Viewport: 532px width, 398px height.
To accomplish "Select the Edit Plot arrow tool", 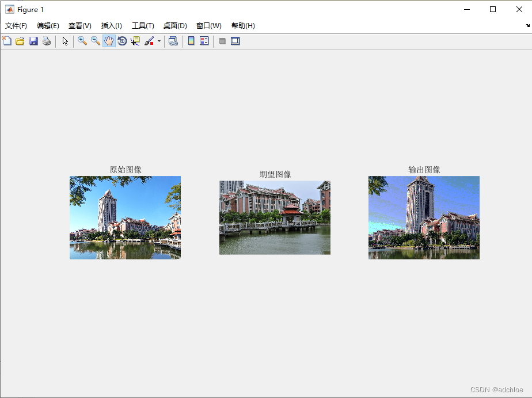I will coord(65,41).
